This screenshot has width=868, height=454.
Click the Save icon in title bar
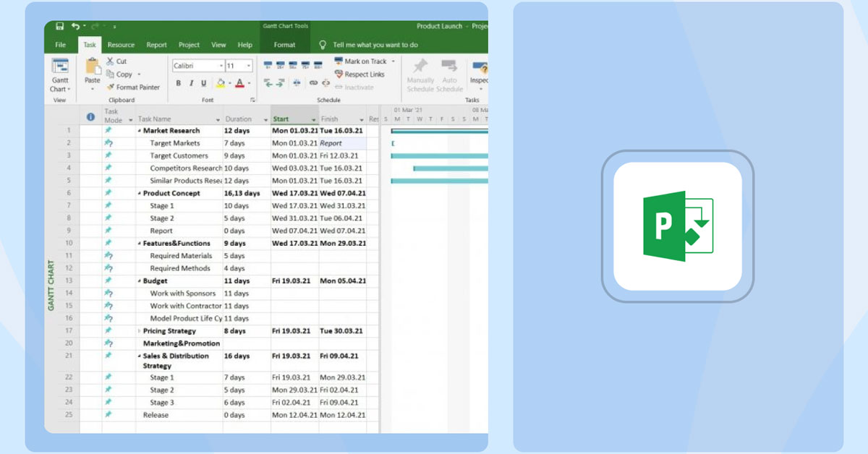(x=60, y=27)
